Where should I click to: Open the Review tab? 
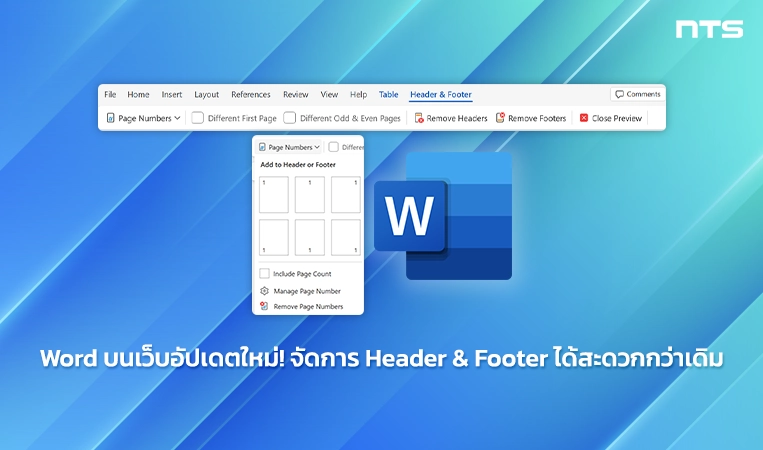tap(295, 94)
